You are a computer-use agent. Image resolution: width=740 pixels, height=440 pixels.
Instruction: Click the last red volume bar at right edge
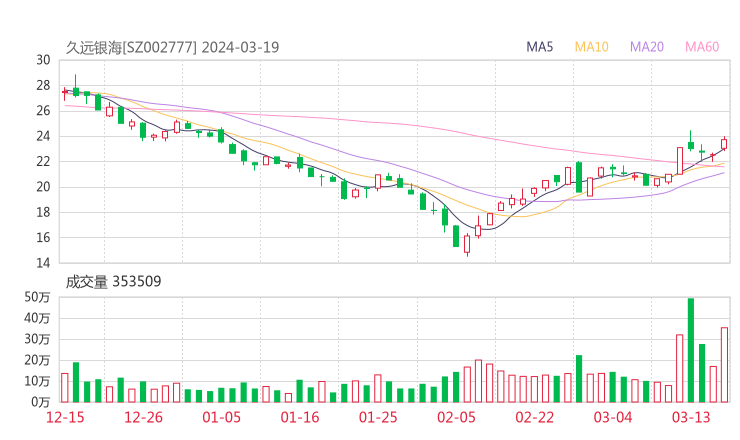(x=724, y=365)
